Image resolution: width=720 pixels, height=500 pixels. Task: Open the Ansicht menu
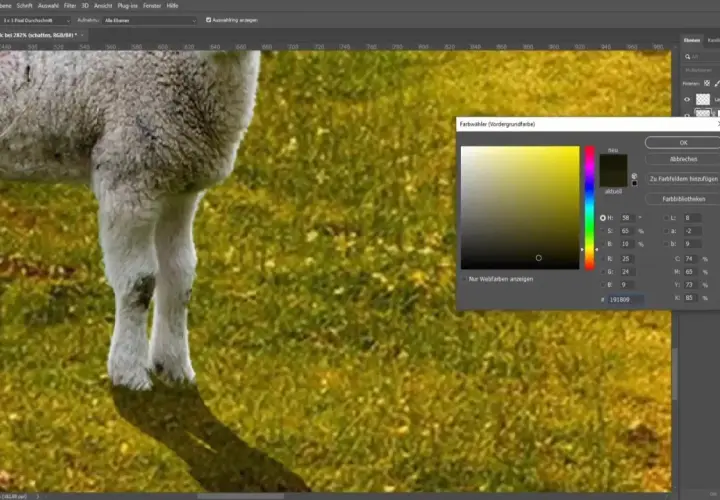click(x=103, y=6)
